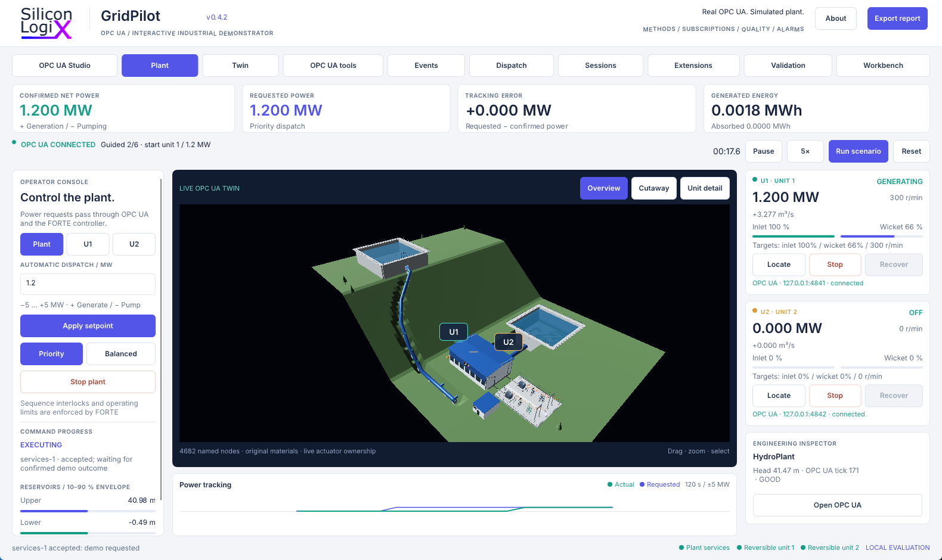Switch to the OPC UA Studio tab
942x560 pixels.
pos(65,66)
